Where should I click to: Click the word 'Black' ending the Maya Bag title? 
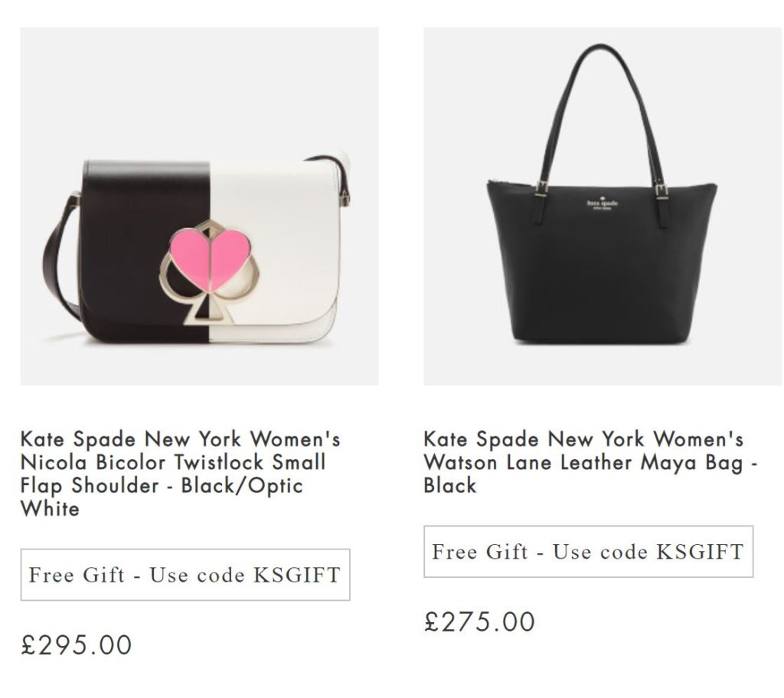450,485
